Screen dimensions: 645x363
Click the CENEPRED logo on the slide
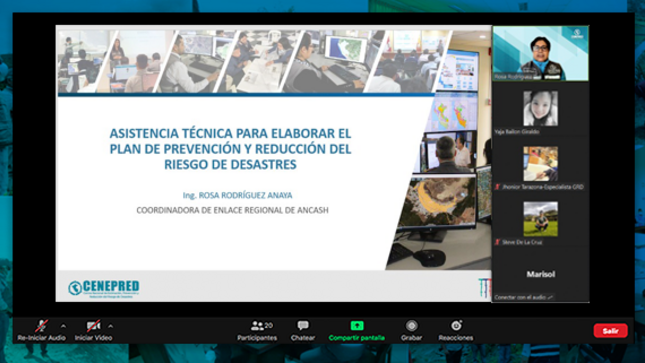pyautogui.click(x=104, y=288)
